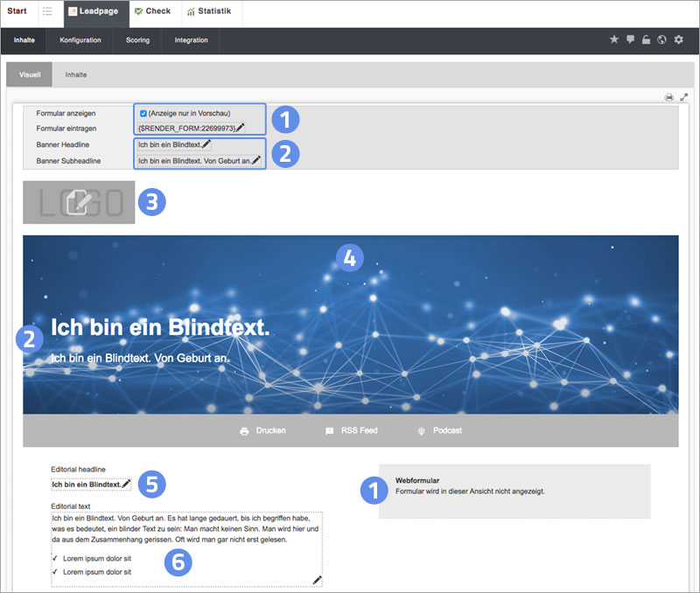Screen dimensions: 700x593
Task: Click pencil icon beside RENDER_FORM field
Action: (x=241, y=128)
